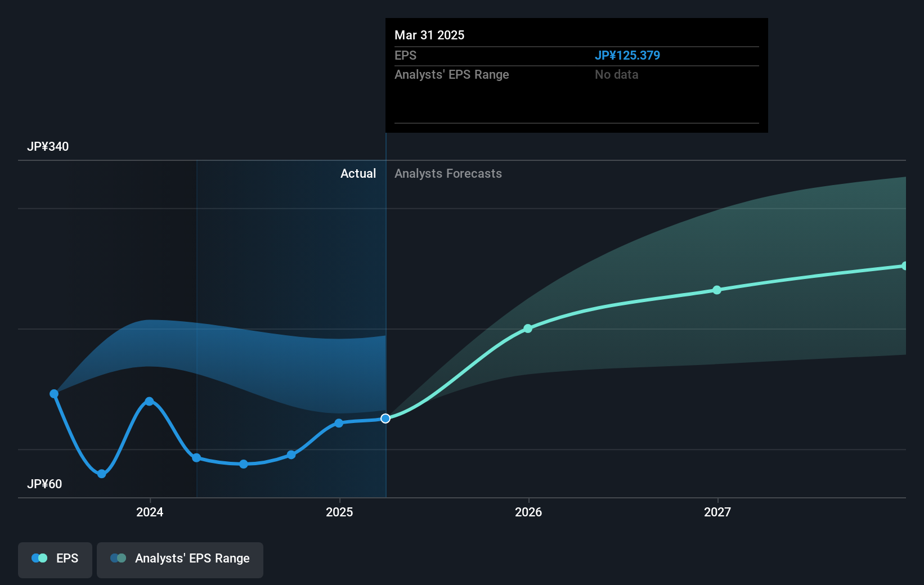Click the final forecast point at chart end
The image size is (924, 585).
point(904,266)
